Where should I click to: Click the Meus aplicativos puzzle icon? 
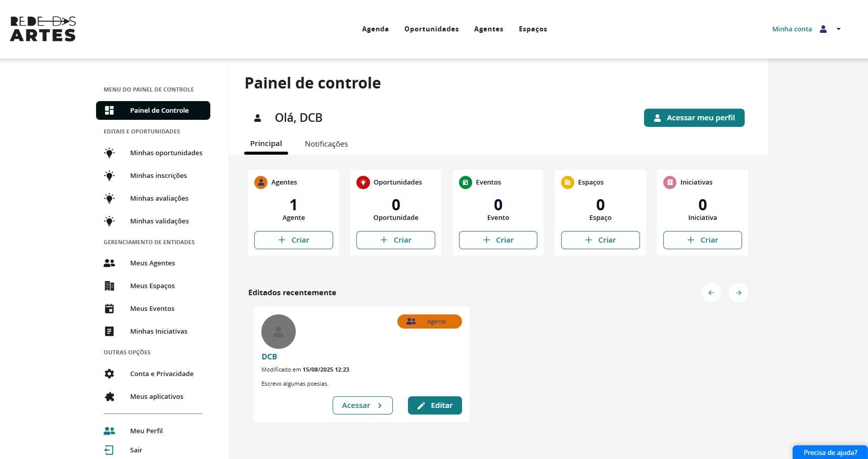point(109,396)
